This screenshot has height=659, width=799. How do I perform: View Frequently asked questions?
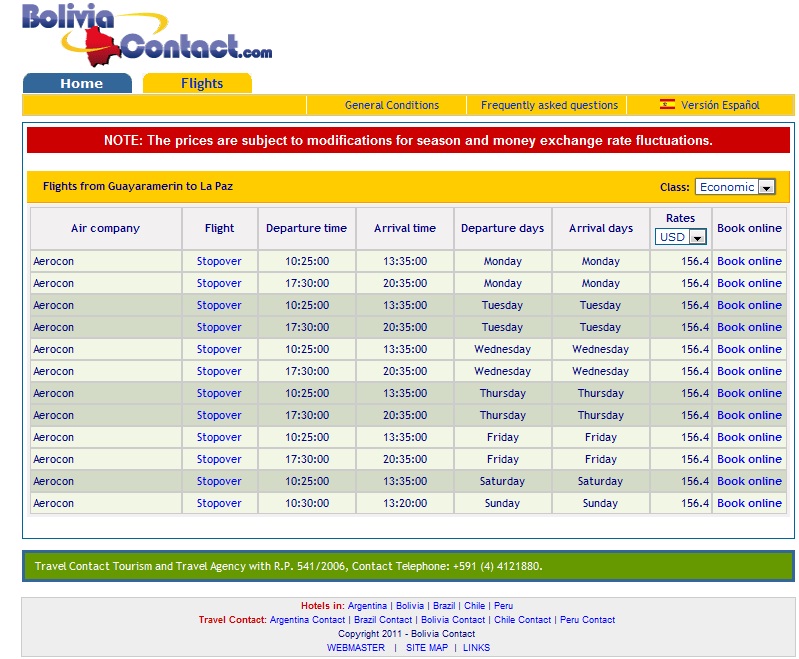[x=549, y=105]
